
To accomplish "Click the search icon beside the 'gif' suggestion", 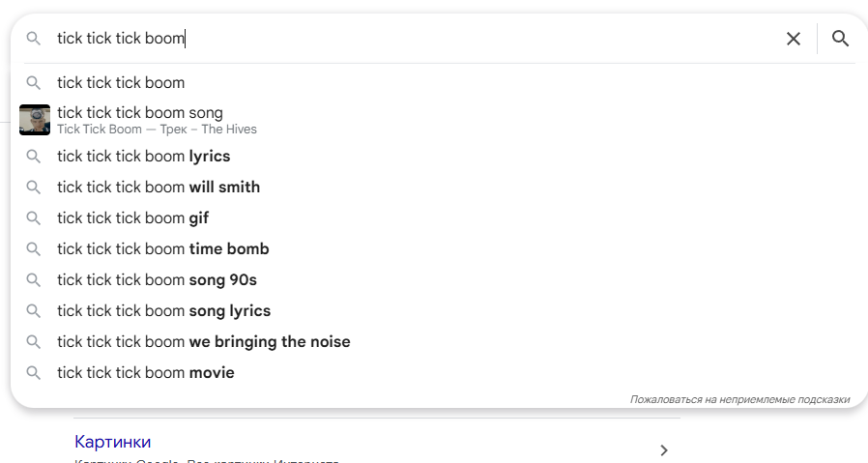I will click(x=34, y=218).
